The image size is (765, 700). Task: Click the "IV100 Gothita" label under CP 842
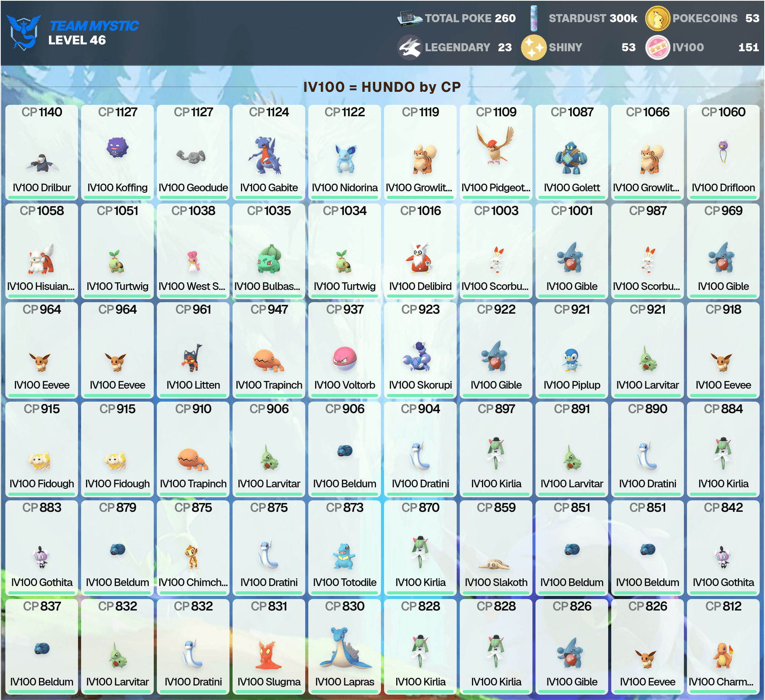click(723, 582)
